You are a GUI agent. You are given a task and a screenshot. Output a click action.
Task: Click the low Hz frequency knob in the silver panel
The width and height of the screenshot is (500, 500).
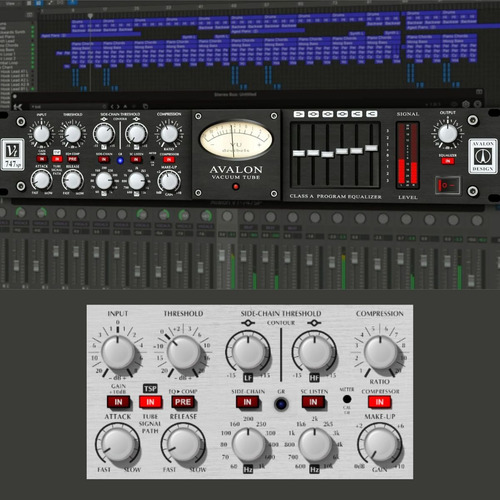(x=248, y=445)
